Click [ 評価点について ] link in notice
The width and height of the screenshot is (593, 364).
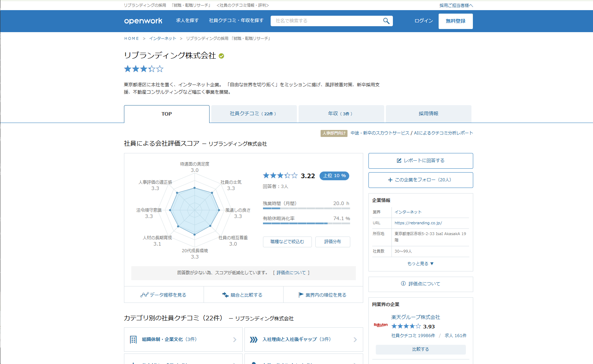pyautogui.click(x=291, y=273)
